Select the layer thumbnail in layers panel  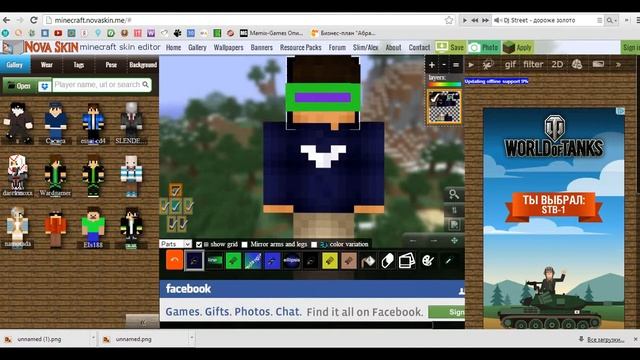tap(444, 107)
